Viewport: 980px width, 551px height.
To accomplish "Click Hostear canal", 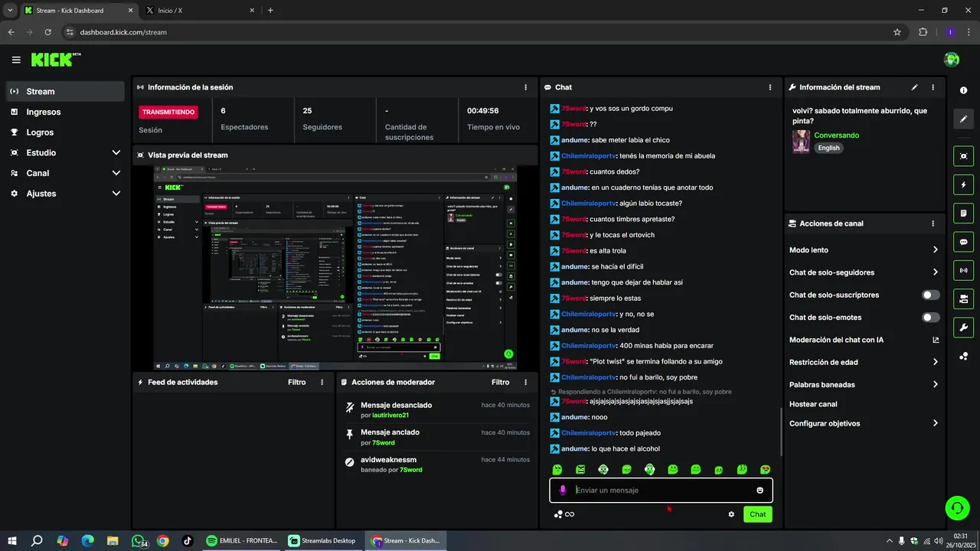I will [x=813, y=404].
